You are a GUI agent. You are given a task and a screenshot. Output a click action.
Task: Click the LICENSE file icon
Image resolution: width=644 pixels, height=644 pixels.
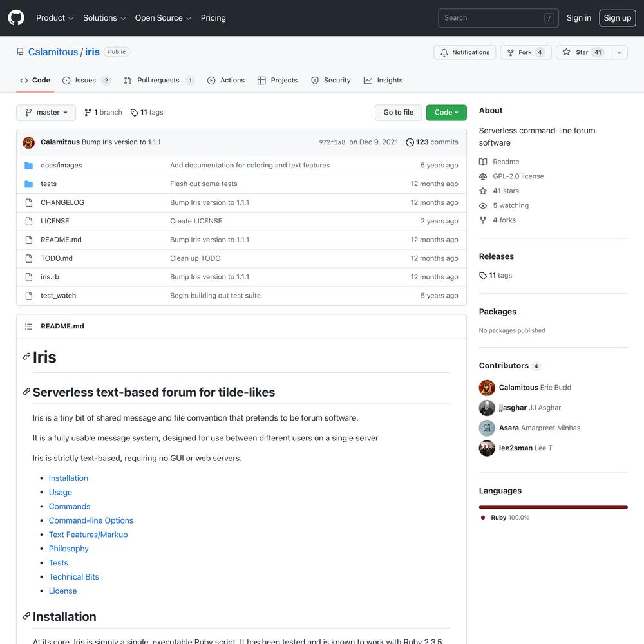click(x=29, y=221)
